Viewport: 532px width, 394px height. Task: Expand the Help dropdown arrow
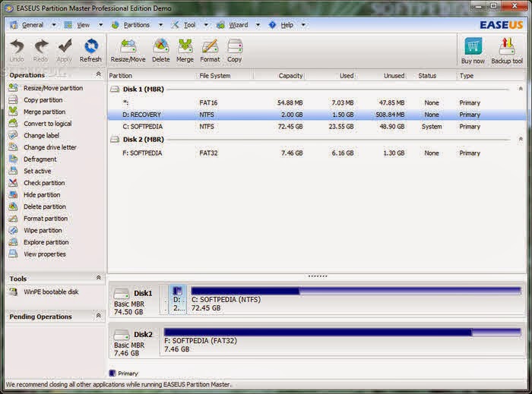click(x=303, y=25)
